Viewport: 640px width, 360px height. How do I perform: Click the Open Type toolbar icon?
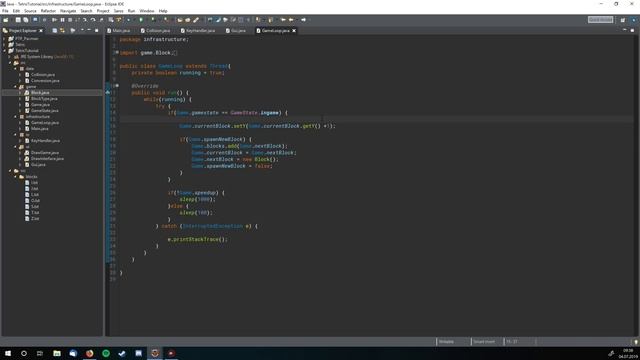180,20
